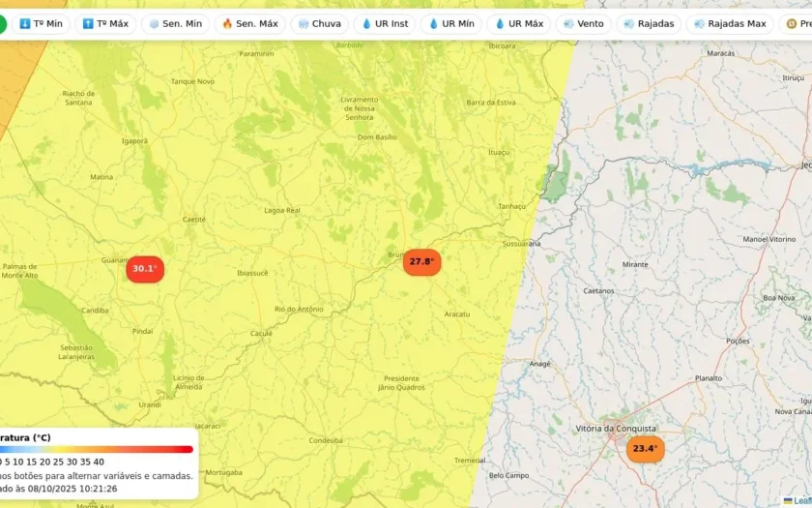Click the Caetité town label

tap(194, 220)
